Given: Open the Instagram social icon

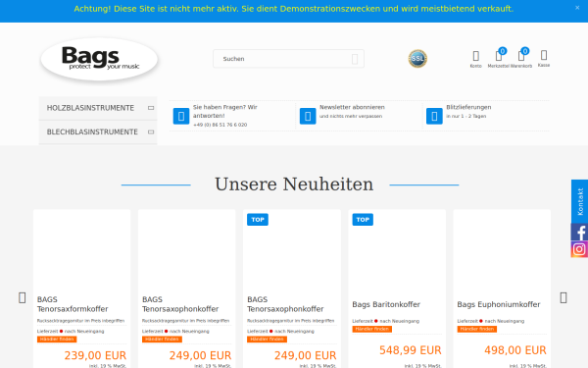Looking at the screenshot, I should 580,249.
